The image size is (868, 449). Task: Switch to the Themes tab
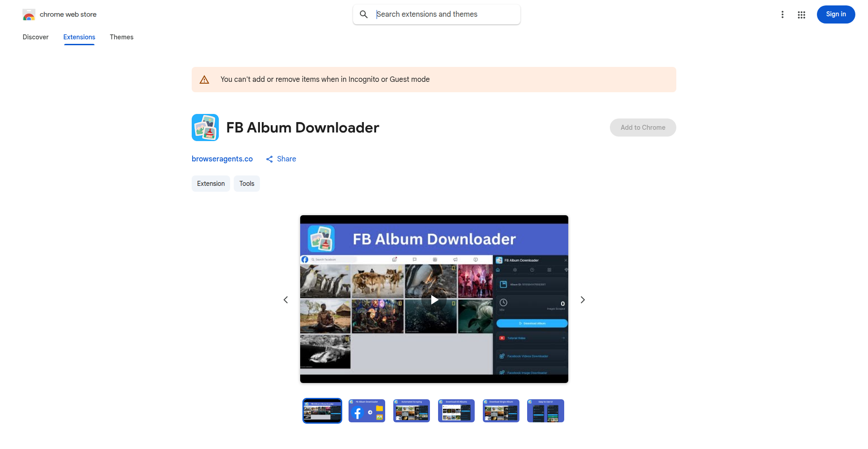pyautogui.click(x=122, y=37)
